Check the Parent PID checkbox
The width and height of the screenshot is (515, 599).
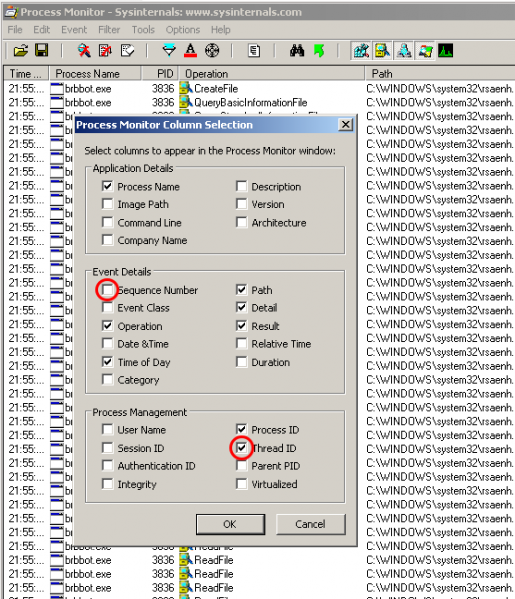(241, 466)
